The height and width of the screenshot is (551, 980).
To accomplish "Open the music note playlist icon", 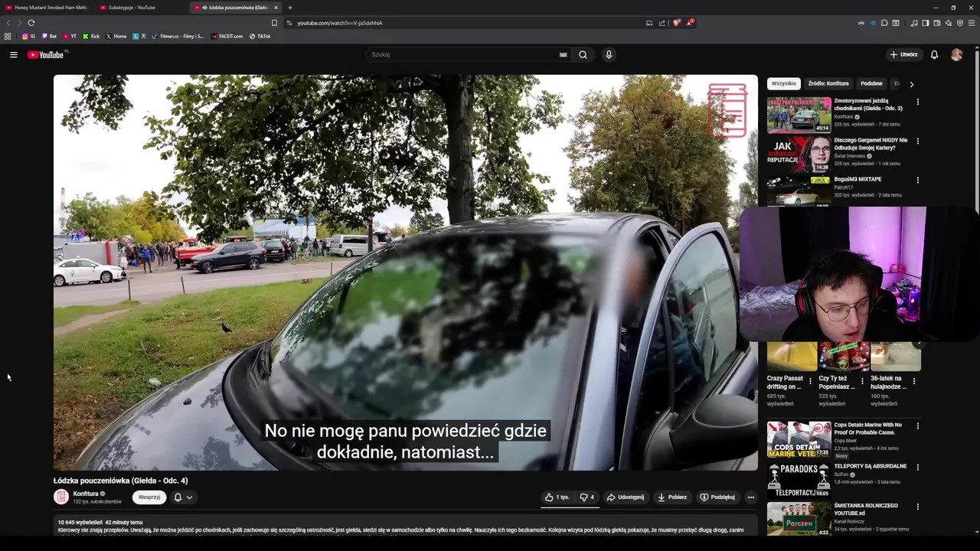I will pyautogui.click(x=914, y=23).
